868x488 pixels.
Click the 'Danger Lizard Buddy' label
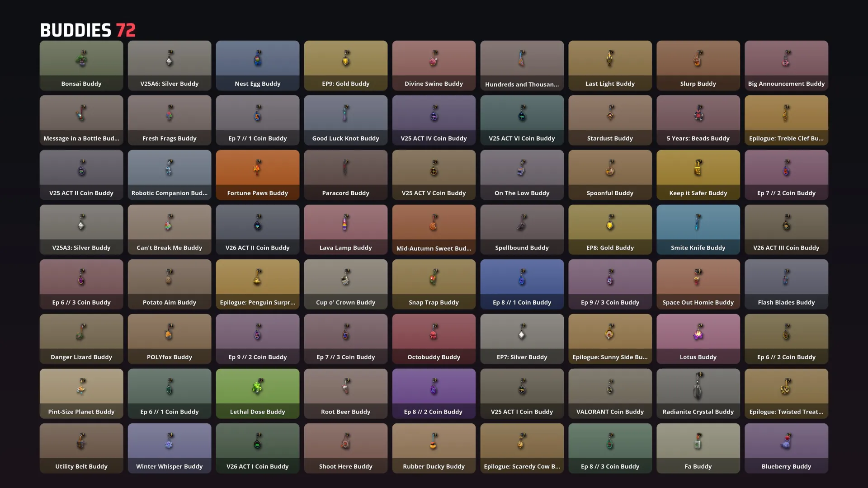coord(81,357)
